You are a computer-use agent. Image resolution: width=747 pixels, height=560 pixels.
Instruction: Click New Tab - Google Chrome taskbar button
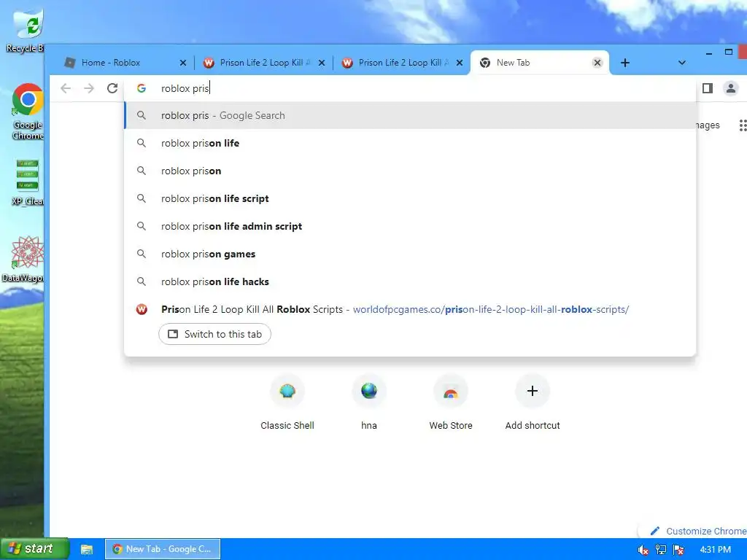pyautogui.click(x=163, y=549)
